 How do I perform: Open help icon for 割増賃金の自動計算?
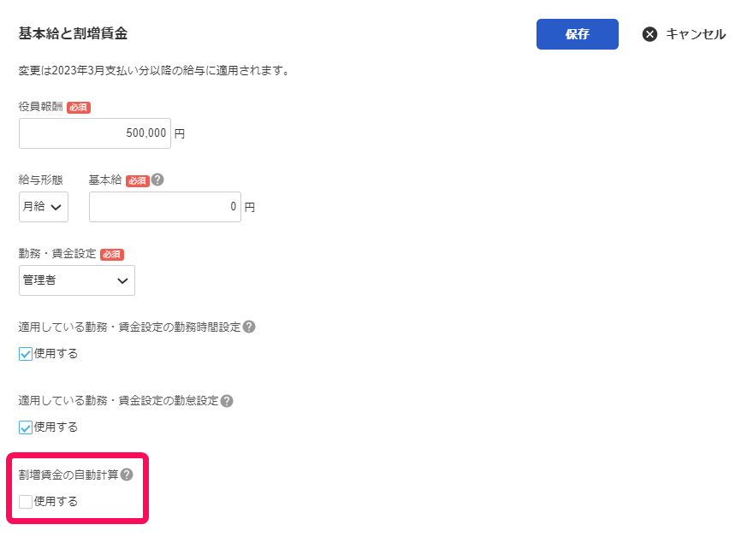coord(127,475)
